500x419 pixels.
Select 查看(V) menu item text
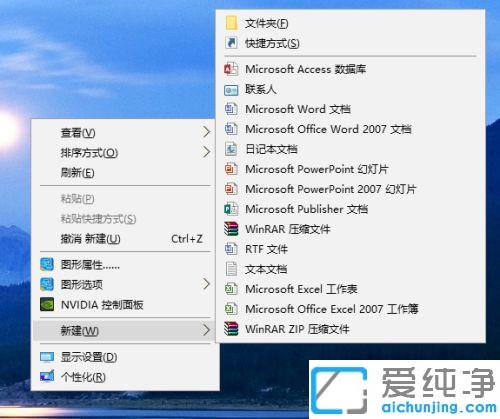click(x=78, y=133)
